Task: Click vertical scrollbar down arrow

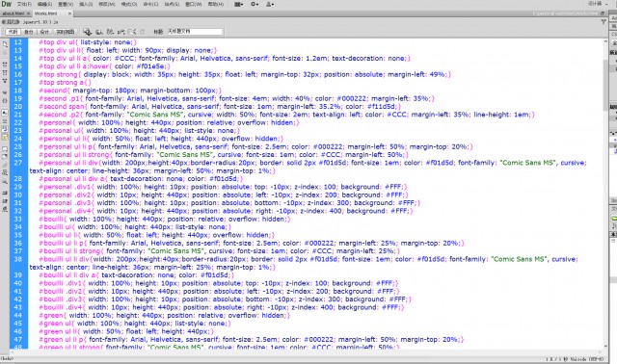Action: pyautogui.click(x=605, y=346)
